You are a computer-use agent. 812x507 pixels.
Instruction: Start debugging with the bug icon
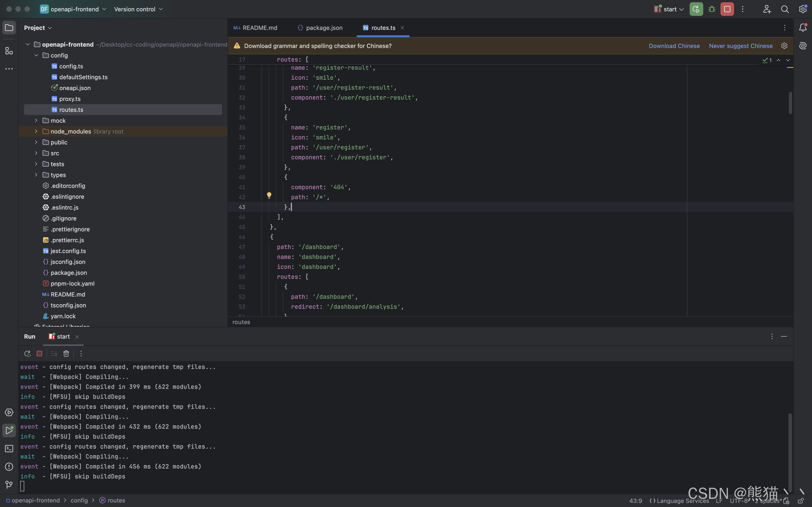pyautogui.click(x=712, y=9)
